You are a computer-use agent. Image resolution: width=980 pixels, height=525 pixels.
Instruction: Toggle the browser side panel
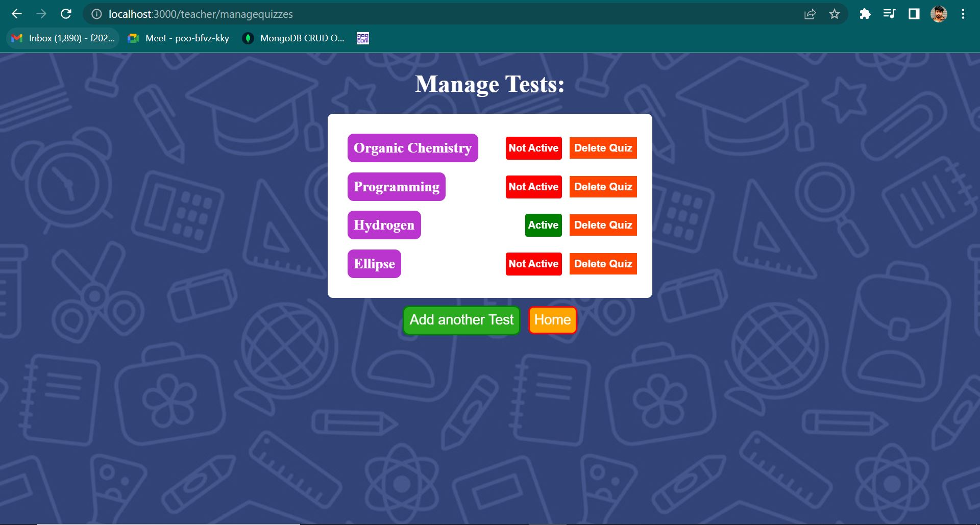914,14
